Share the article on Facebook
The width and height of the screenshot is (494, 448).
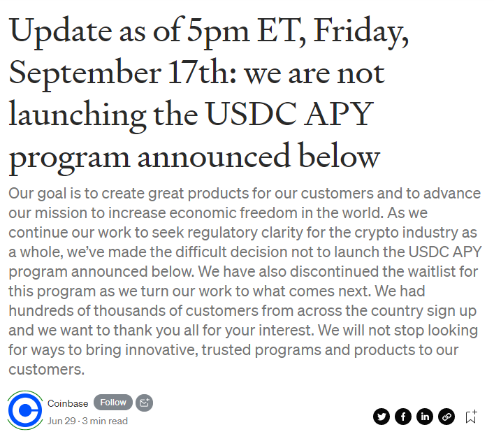point(403,417)
